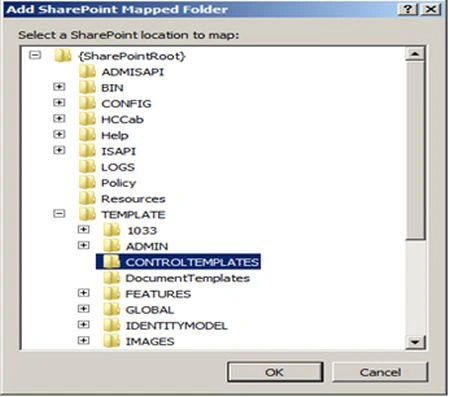450x397 pixels.
Task: Select the highlighted CONTROLTEMPLATES item
Action: [178, 262]
